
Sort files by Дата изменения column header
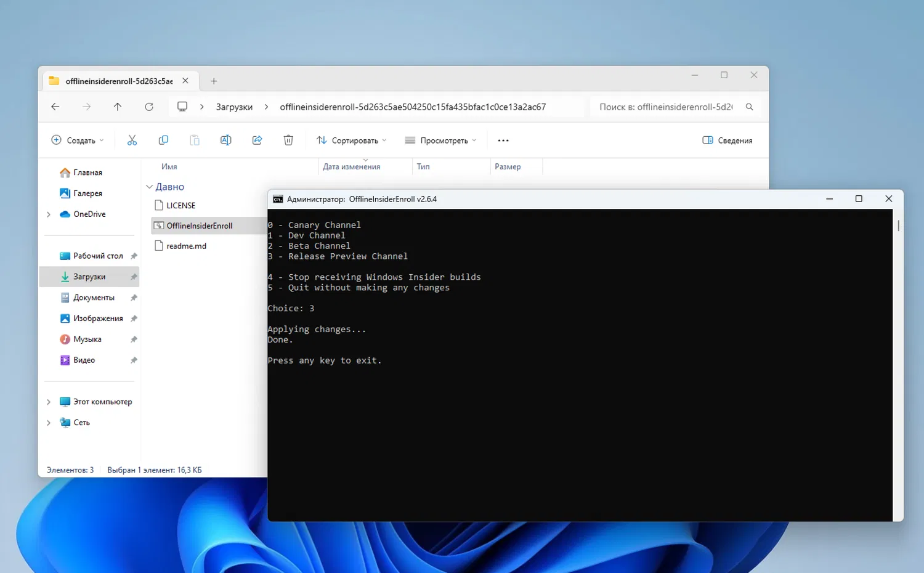[351, 167]
